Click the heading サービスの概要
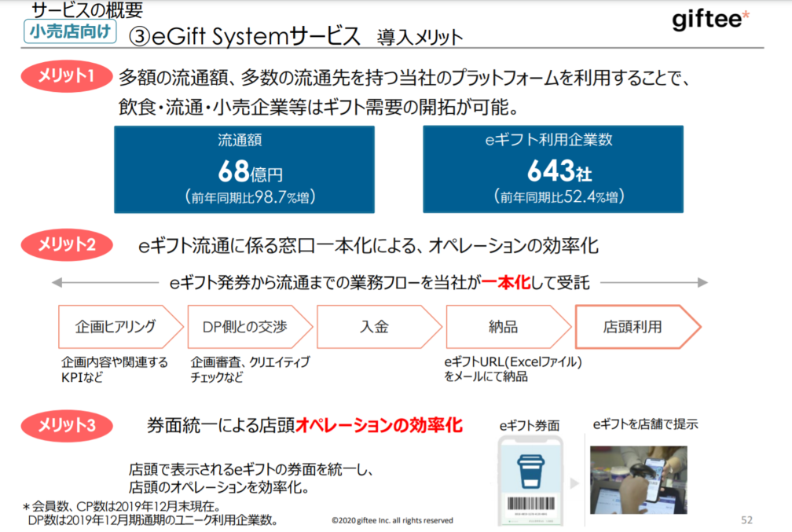The height and width of the screenshot is (532, 792). point(87,9)
